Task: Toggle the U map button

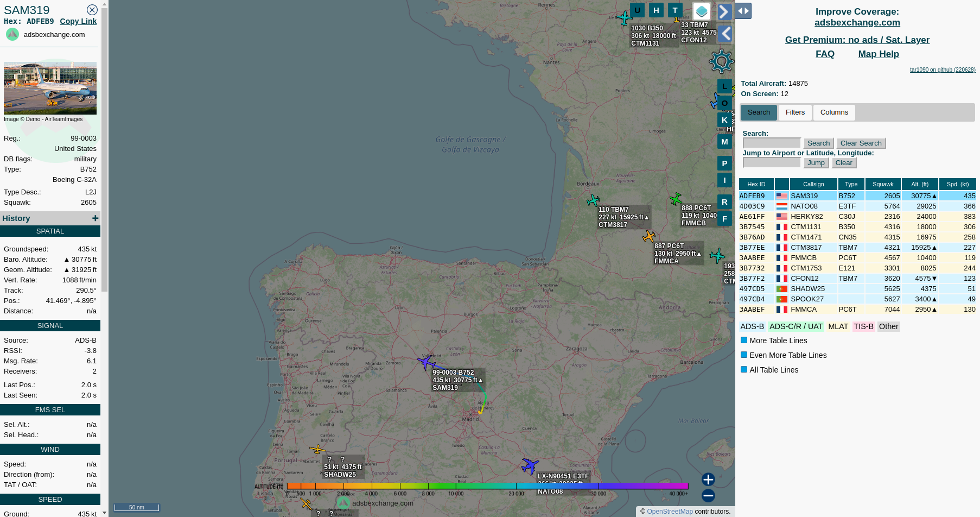Action: tap(637, 10)
